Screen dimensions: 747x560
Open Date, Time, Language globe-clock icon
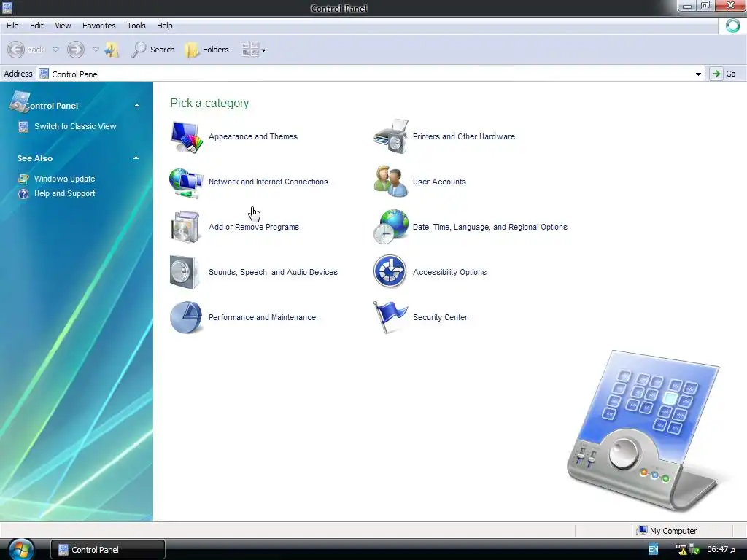click(391, 227)
